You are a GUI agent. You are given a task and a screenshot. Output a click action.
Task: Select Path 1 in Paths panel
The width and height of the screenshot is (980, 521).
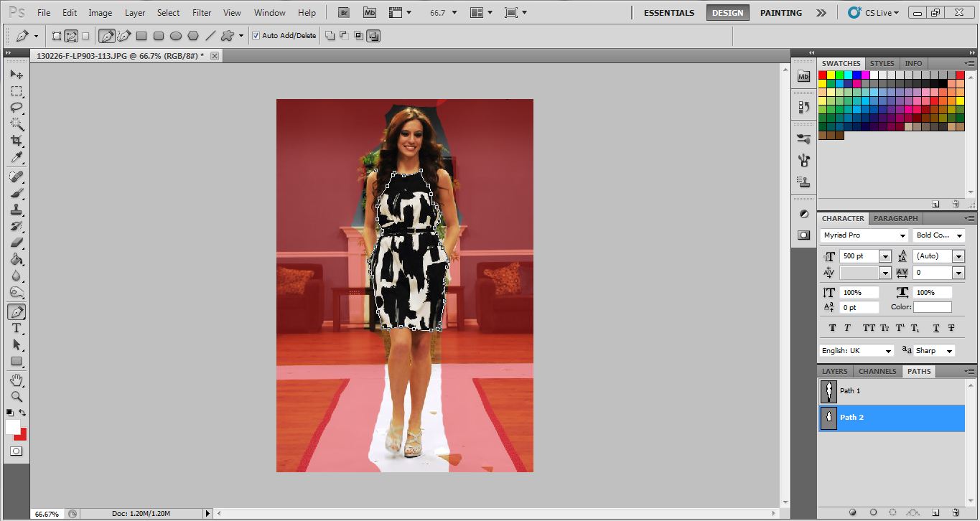[x=892, y=391]
